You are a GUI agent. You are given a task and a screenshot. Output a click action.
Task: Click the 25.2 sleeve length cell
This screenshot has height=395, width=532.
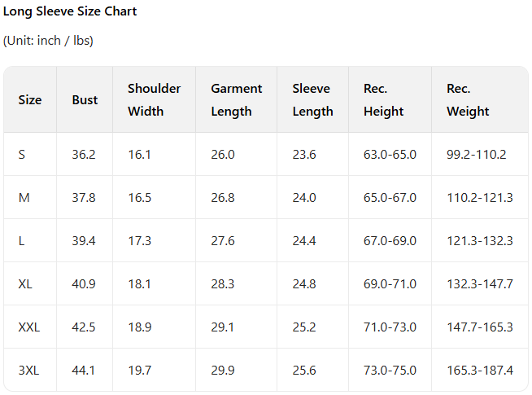tap(304, 327)
